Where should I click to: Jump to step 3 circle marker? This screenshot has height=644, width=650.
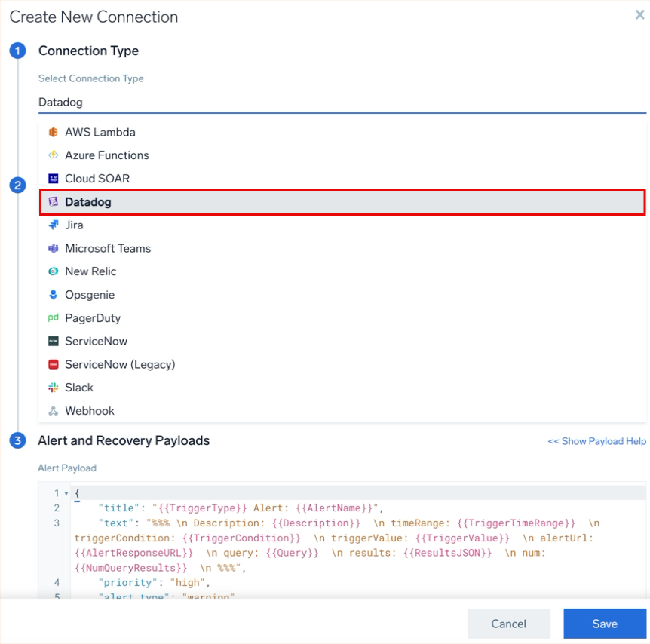point(17,441)
